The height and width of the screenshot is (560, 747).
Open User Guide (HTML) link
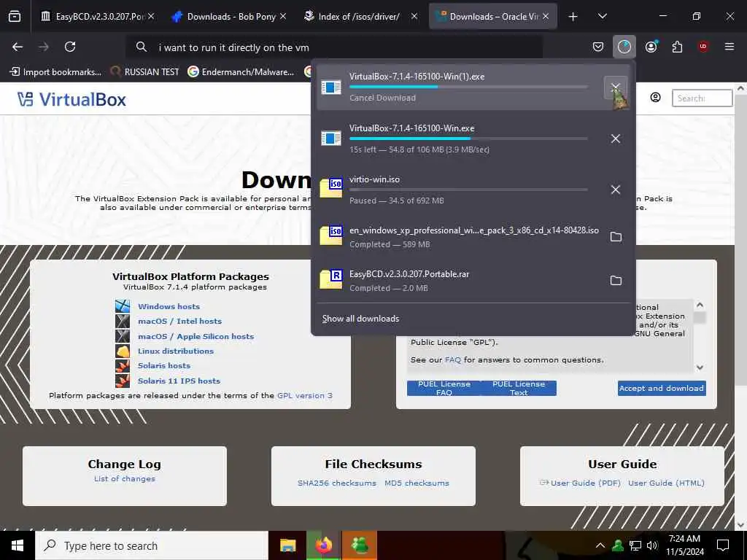click(x=667, y=483)
